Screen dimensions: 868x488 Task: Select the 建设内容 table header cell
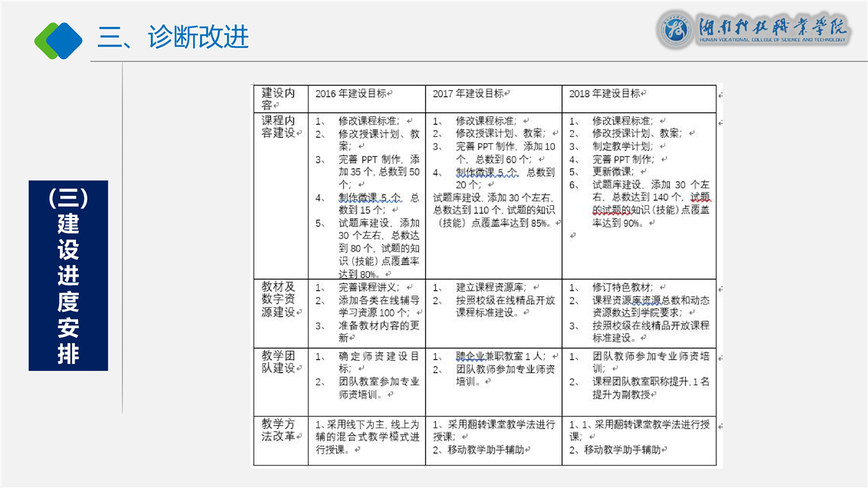click(279, 99)
